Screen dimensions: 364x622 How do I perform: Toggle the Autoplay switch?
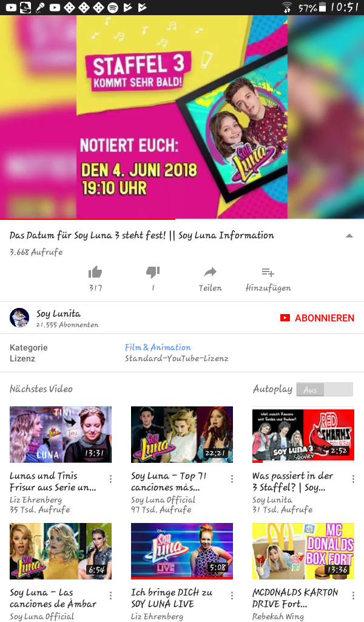[325, 389]
